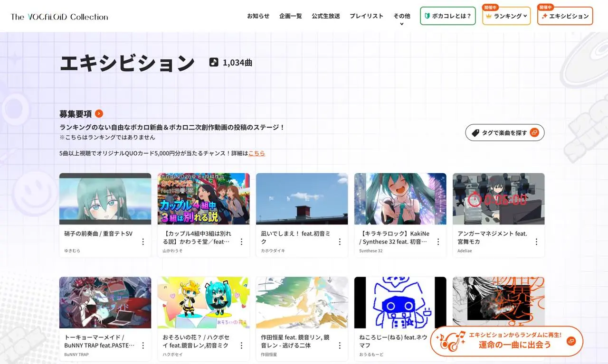The height and width of the screenshot is (364, 608).
Task: Open プレイリスト menu item
Action: click(x=367, y=16)
